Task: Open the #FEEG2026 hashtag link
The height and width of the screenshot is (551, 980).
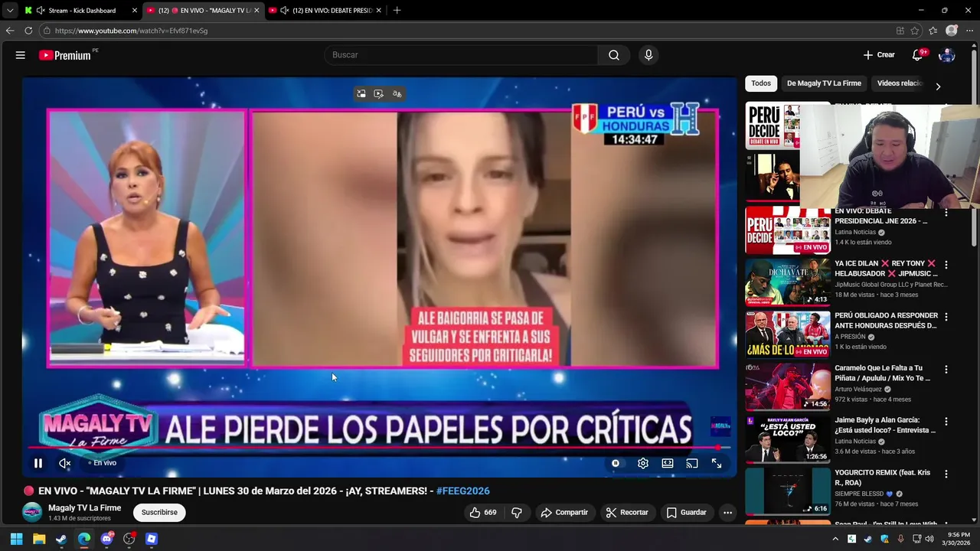Action: point(462,491)
